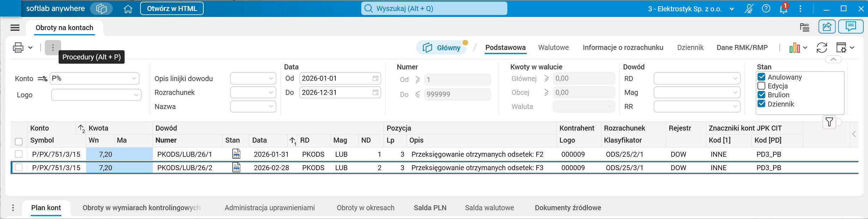This screenshot has width=868, height=219.
Task: Check the row PKODS/LUB/26/1 checkbox
Action: point(19,154)
